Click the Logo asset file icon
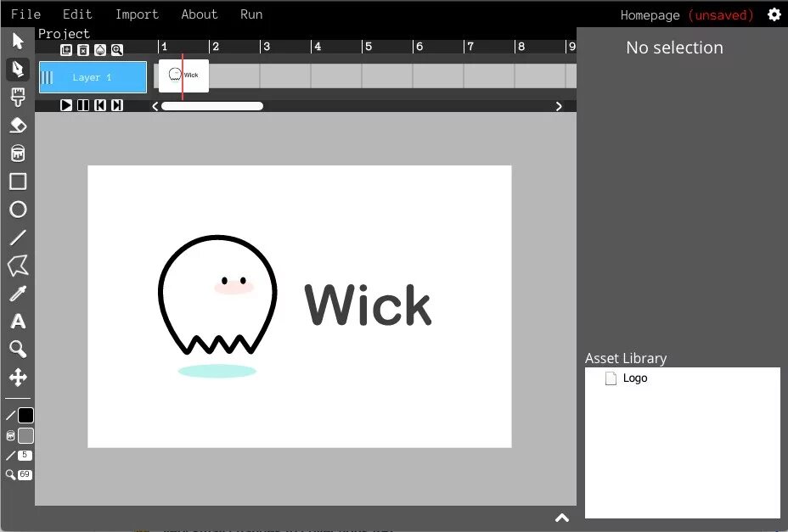This screenshot has width=788, height=532. pyautogui.click(x=611, y=378)
